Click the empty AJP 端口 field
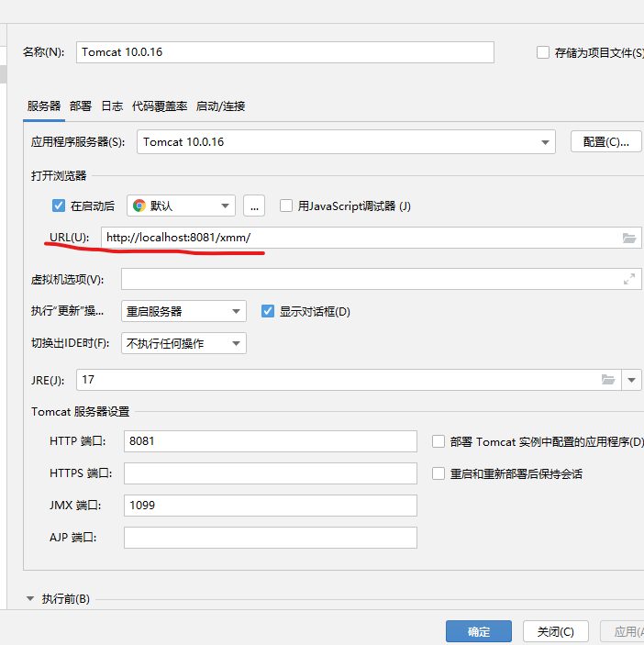This screenshot has height=645, width=644. tap(271, 538)
